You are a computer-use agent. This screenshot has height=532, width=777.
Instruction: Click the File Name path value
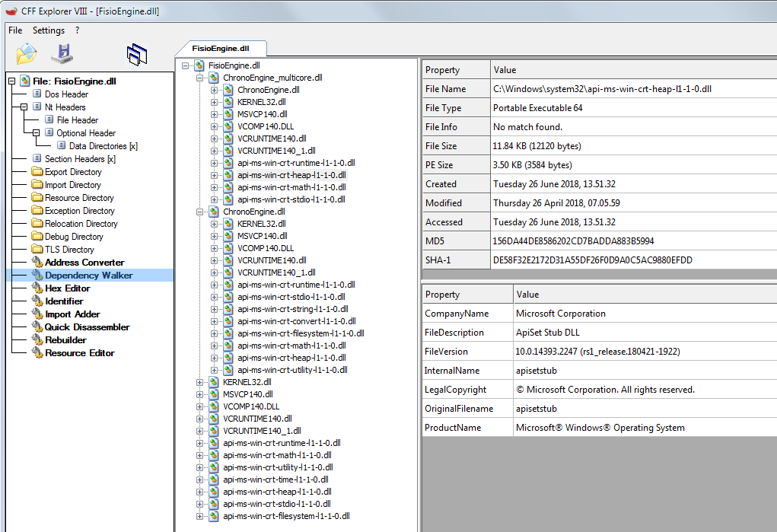pos(602,89)
